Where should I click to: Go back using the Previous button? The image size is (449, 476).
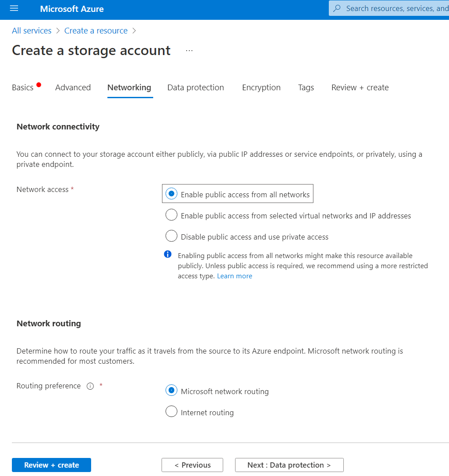click(192, 465)
